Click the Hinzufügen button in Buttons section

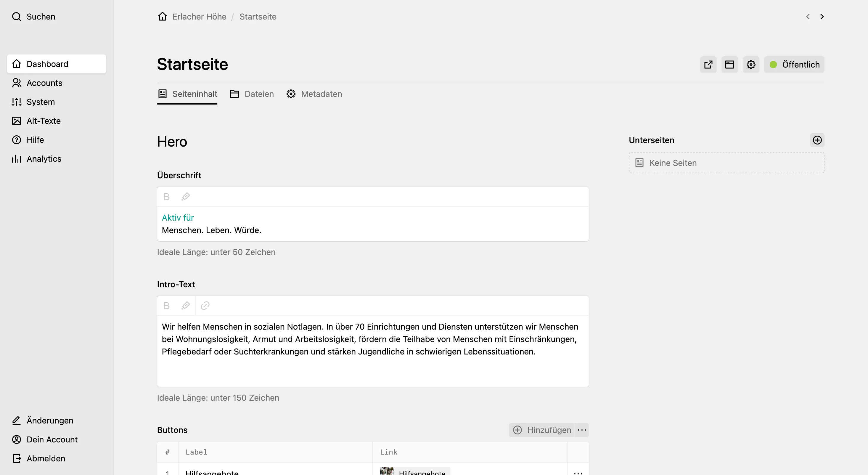point(541,430)
